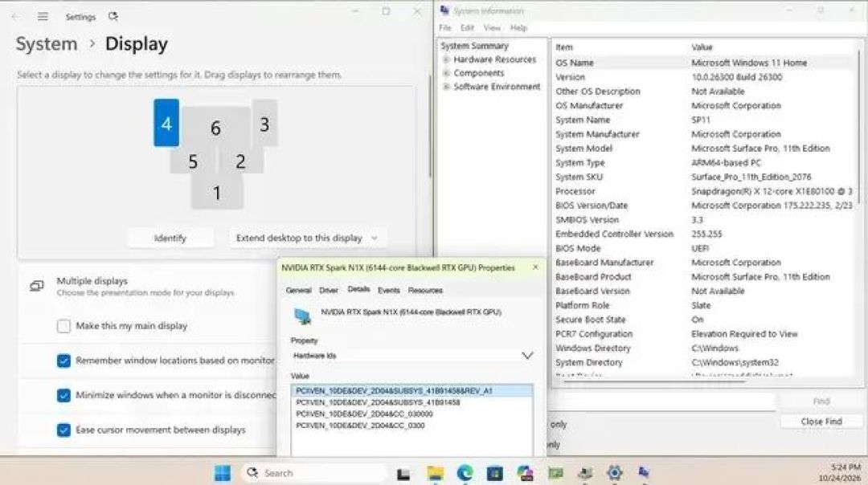Click the Secure Boot State item
868x485 pixels.
(591, 320)
